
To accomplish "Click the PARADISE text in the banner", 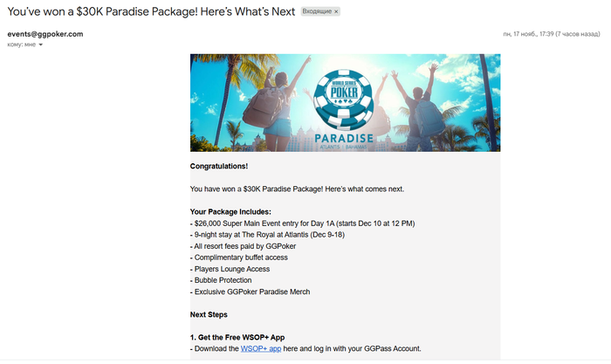I will coord(344,138).
